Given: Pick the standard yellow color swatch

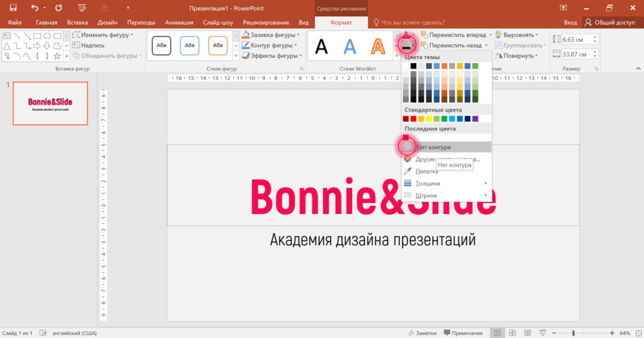Looking at the screenshot, I should click(x=429, y=119).
